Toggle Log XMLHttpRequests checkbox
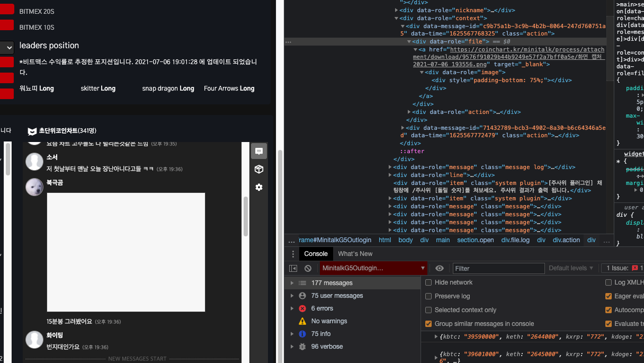 (x=609, y=282)
